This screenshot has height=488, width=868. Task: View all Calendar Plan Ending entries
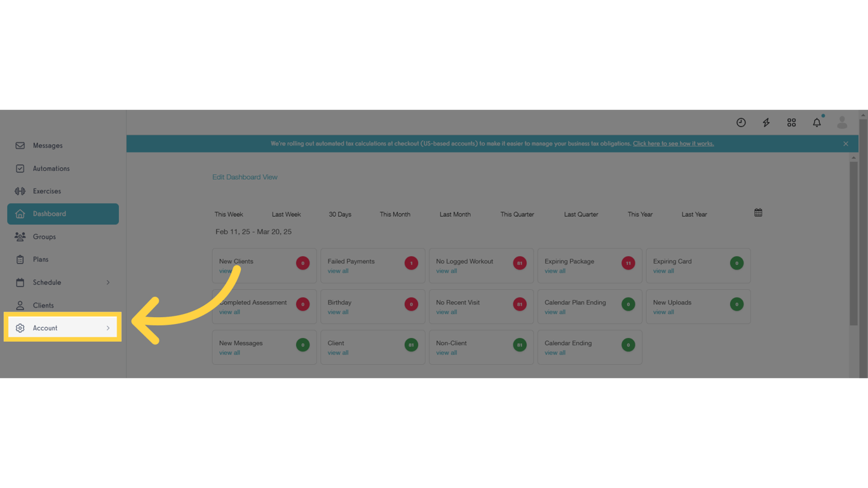click(x=555, y=313)
